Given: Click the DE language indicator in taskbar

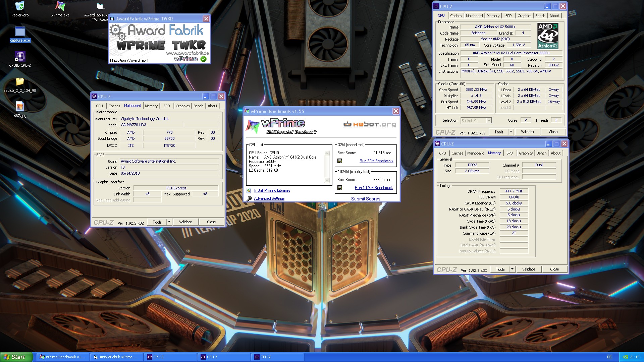Looking at the screenshot, I should (x=609, y=357).
